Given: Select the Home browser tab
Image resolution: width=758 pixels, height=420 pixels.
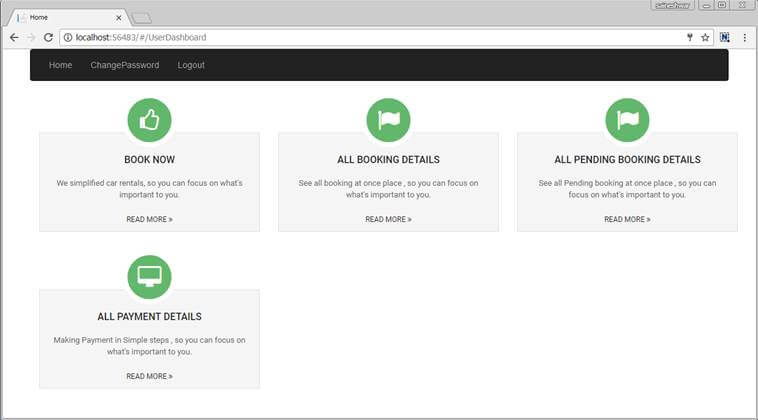Looking at the screenshot, I should [67, 17].
